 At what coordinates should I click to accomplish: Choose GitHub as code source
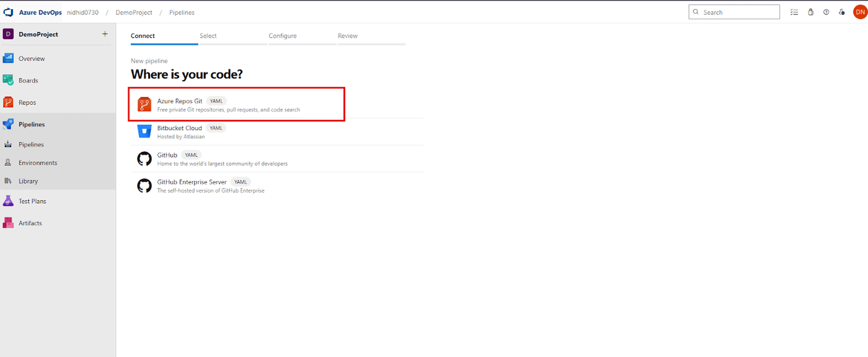click(277, 159)
